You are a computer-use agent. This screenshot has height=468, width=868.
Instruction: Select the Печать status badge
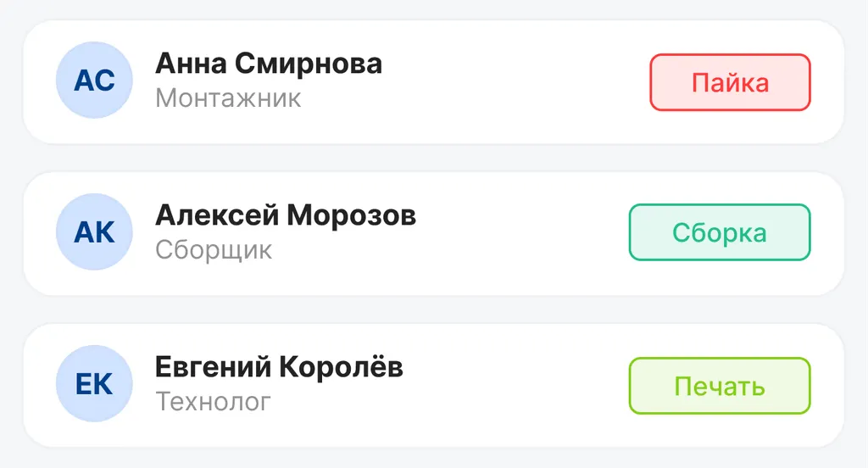point(720,387)
